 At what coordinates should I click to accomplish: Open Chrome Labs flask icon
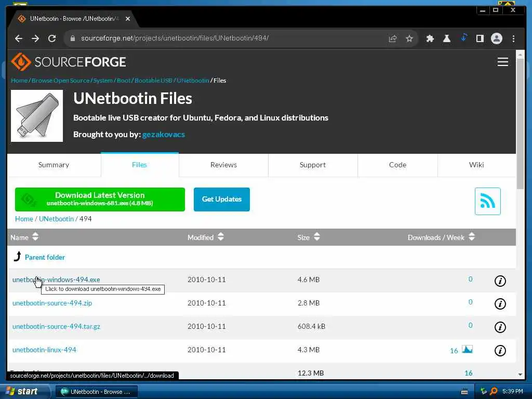(446, 38)
